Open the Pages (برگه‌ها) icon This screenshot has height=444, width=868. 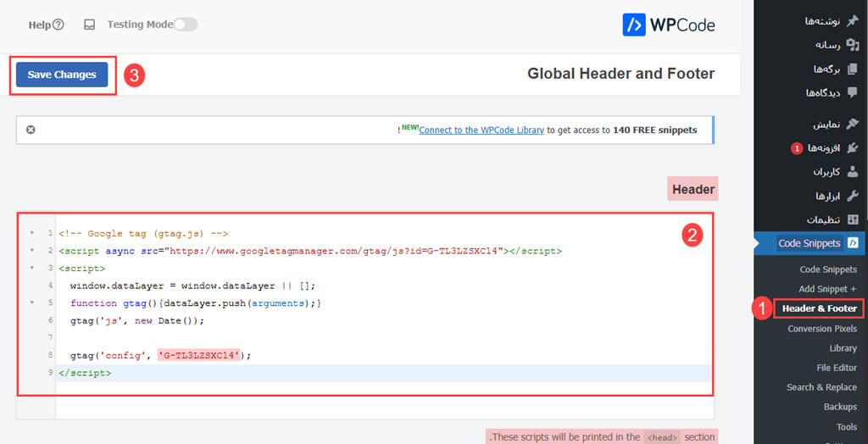tap(853, 69)
